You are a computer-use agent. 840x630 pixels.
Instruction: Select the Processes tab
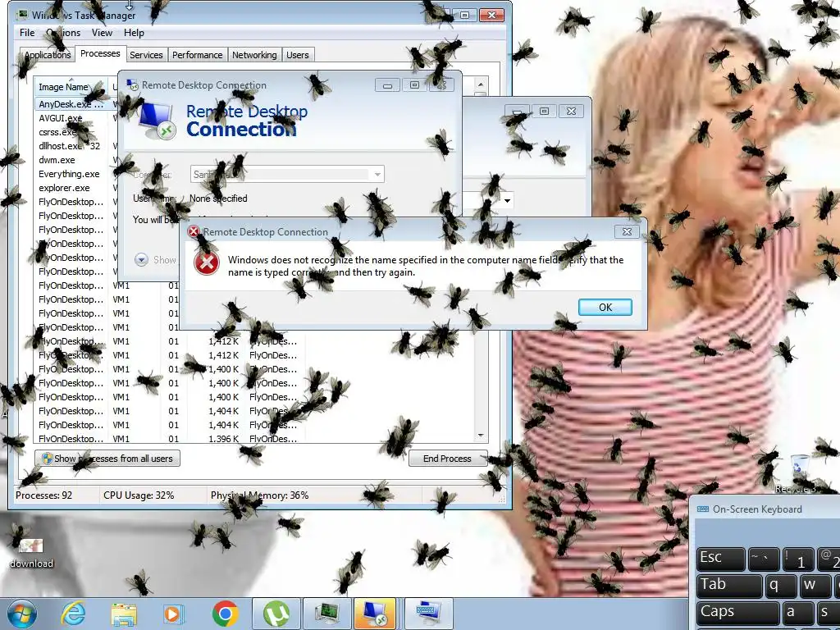click(x=100, y=53)
